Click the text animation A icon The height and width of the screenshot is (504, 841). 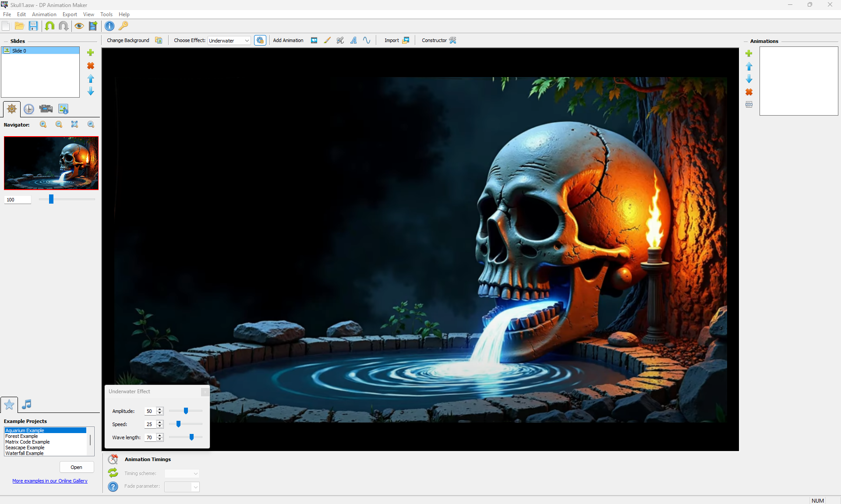coord(353,40)
